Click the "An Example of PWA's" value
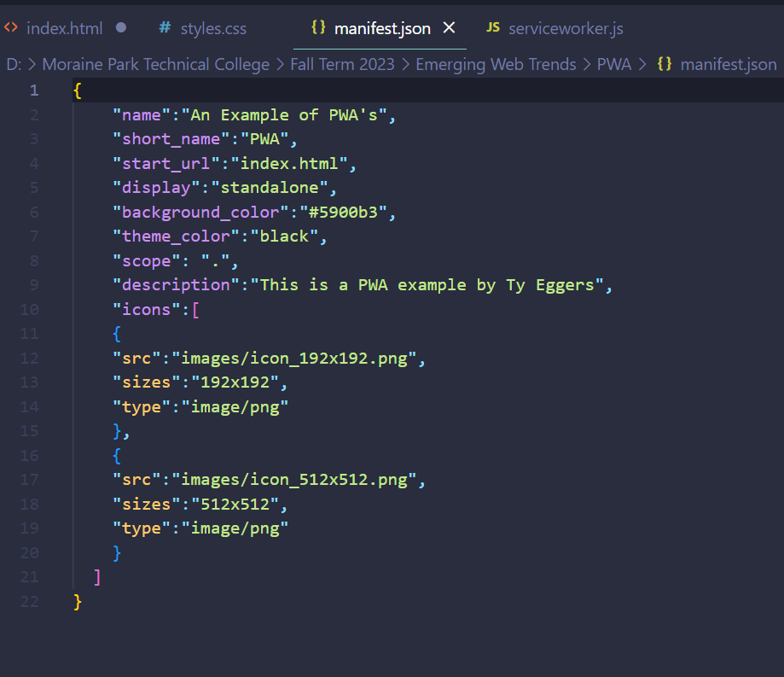Image resolution: width=784 pixels, height=677 pixels. tap(284, 115)
